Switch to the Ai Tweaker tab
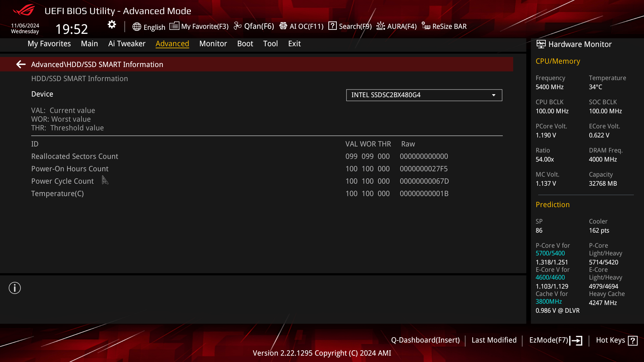This screenshot has width=644, height=362. point(127,44)
